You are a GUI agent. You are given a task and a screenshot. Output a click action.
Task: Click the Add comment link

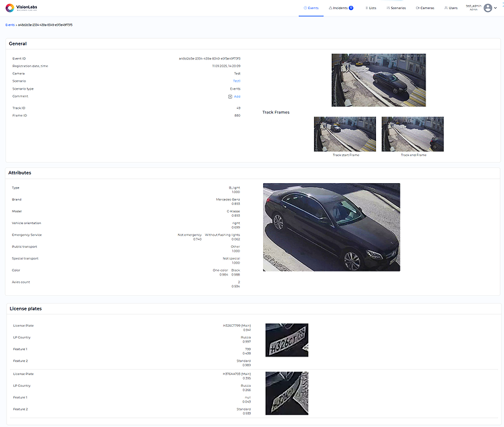tap(237, 96)
